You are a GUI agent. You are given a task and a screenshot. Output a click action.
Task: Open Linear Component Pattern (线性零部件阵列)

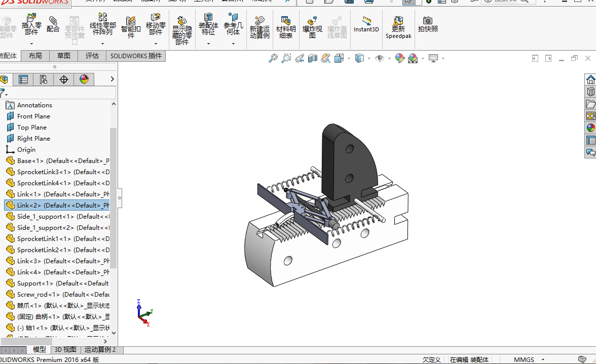pyautogui.click(x=102, y=24)
